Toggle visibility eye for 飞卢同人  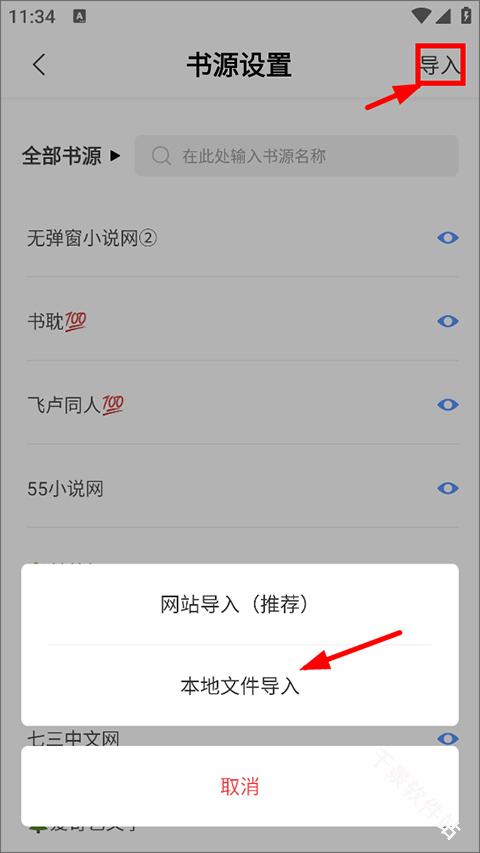click(x=448, y=405)
